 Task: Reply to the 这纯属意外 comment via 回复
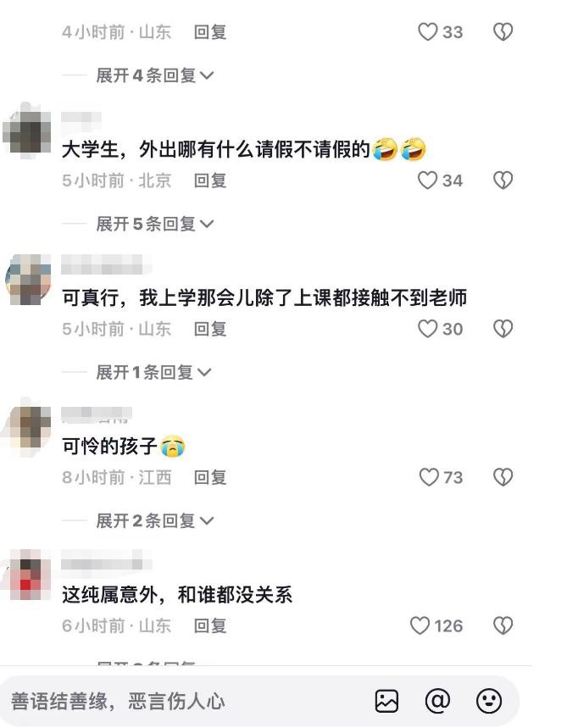[210, 625]
